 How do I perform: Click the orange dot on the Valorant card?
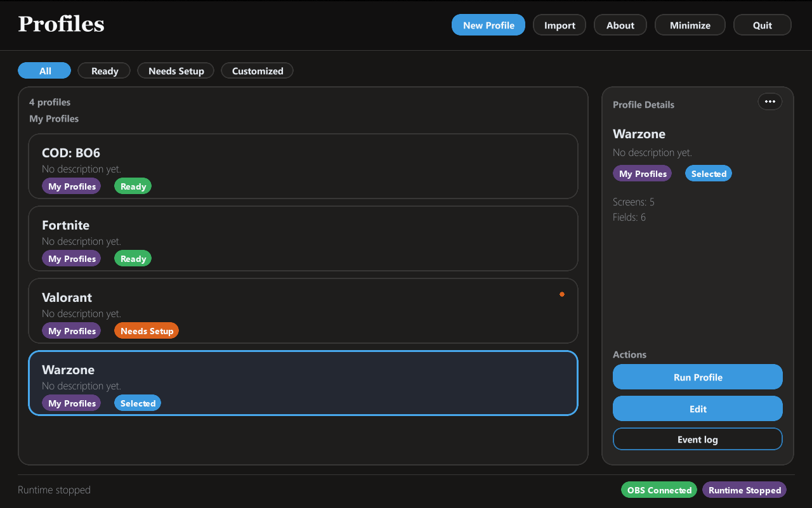(x=562, y=294)
